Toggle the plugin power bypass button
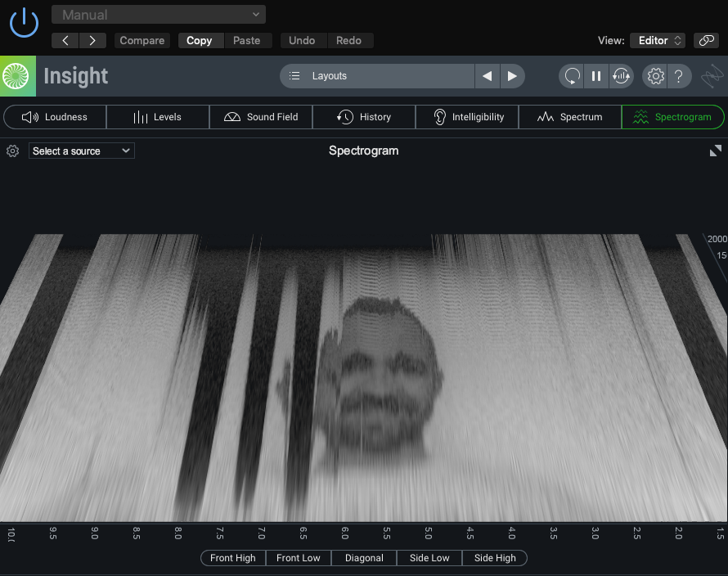Screen dimensions: 728x576 tap(24, 23)
